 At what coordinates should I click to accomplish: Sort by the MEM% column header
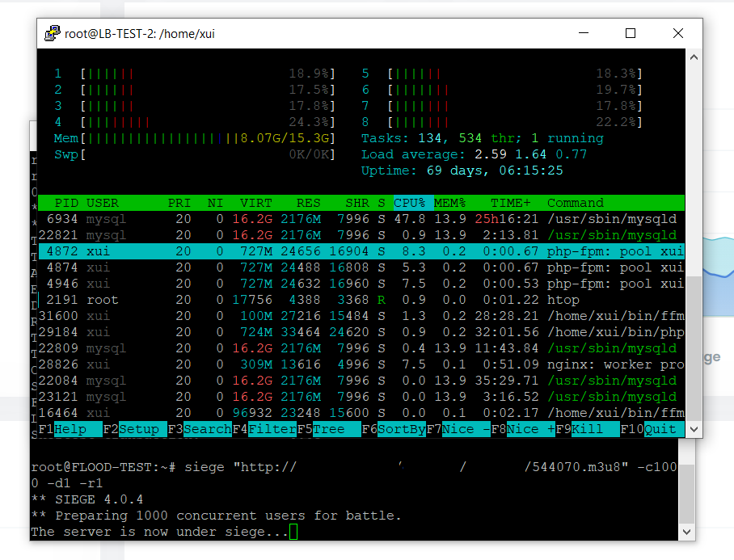point(449,203)
